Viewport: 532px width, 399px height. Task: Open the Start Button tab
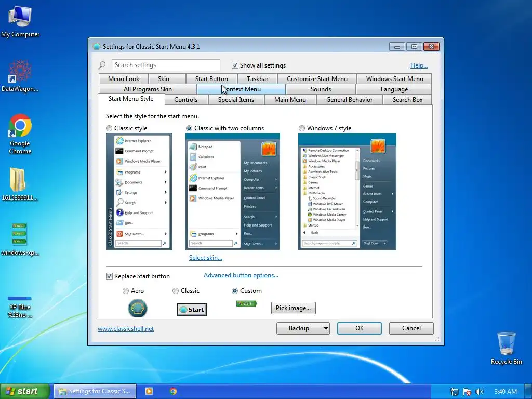point(211,79)
